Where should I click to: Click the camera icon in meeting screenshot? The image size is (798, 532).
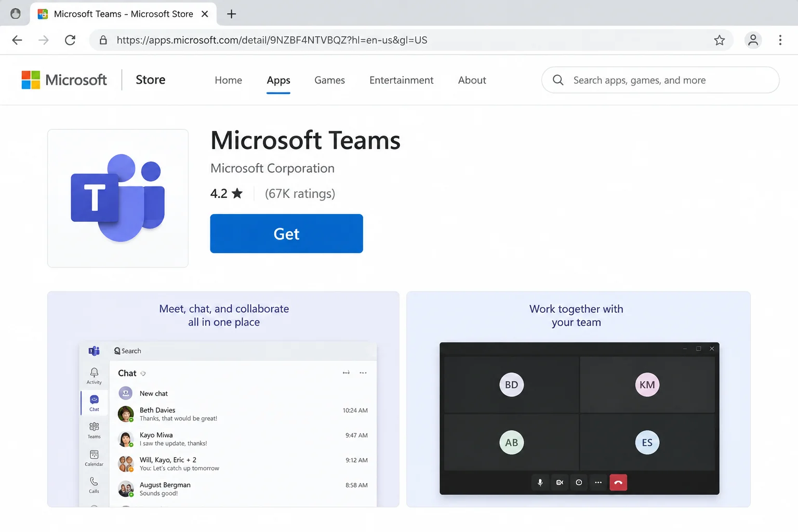pyautogui.click(x=560, y=483)
